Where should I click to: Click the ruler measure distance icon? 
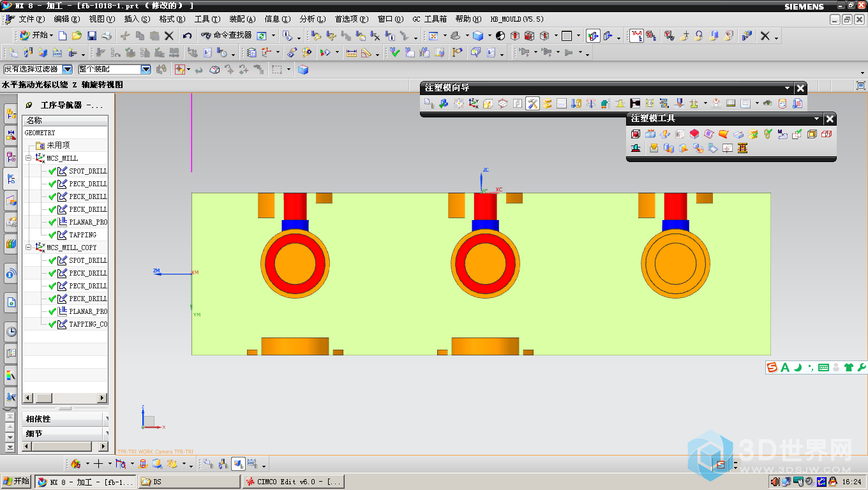tap(351, 52)
